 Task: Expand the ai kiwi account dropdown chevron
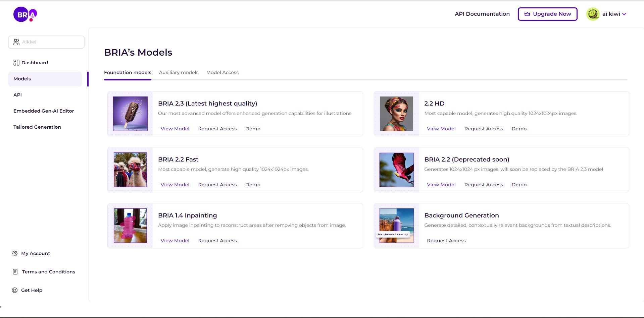[x=624, y=14]
